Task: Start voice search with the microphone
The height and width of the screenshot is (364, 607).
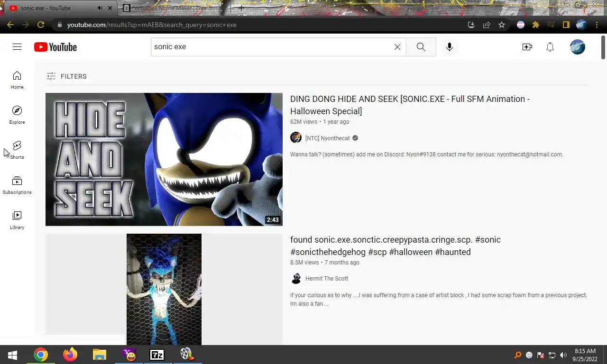Action: tap(450, 47)
